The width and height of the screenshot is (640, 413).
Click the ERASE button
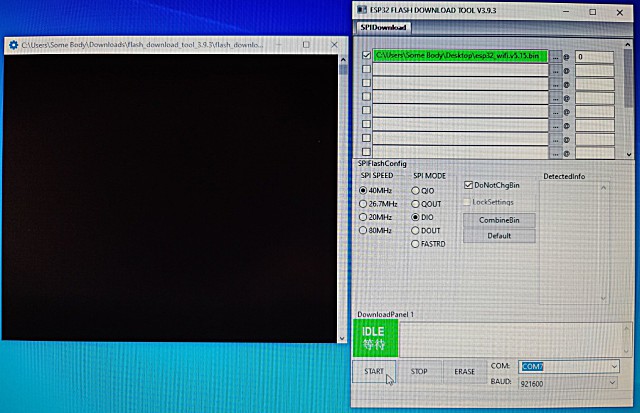point(464,371)
